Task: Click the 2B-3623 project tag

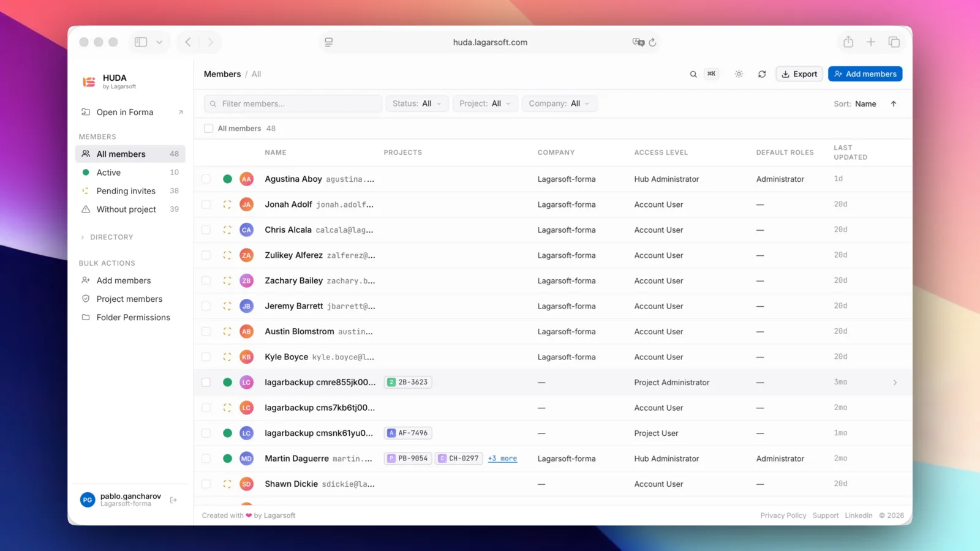Action: pyautogui.click(x=408, y=383)
